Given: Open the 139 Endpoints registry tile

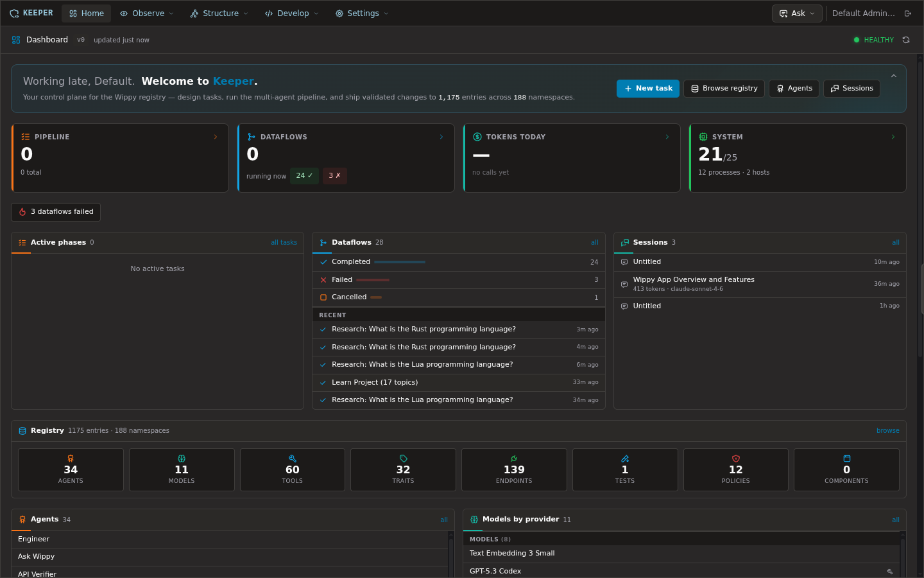Looking at the screenshot, I should (514, 470).
